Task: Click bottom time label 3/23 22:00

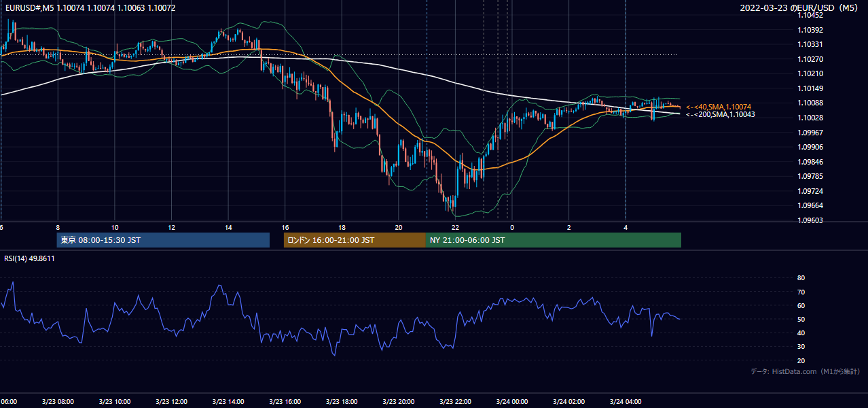Action: (x=456, y=401)
